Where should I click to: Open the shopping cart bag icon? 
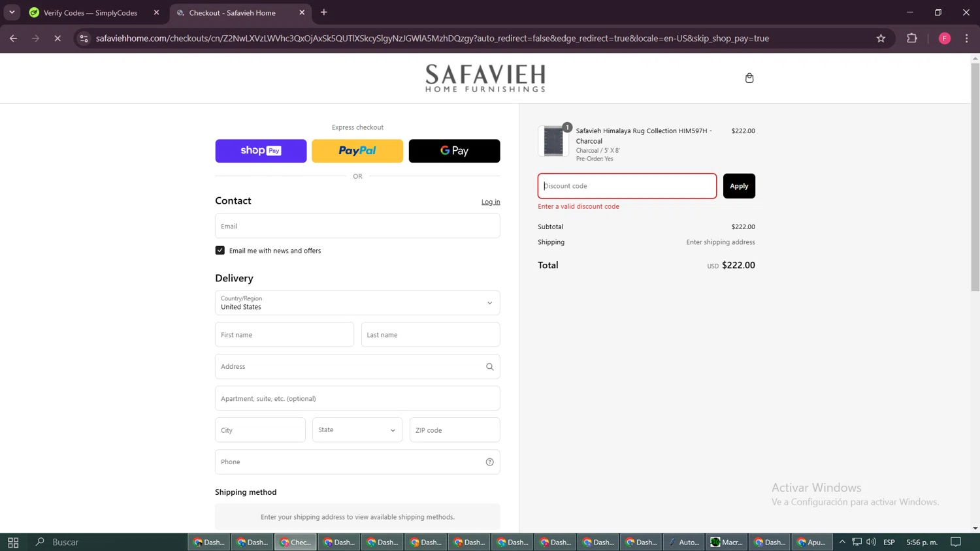[x=749, y=78]
